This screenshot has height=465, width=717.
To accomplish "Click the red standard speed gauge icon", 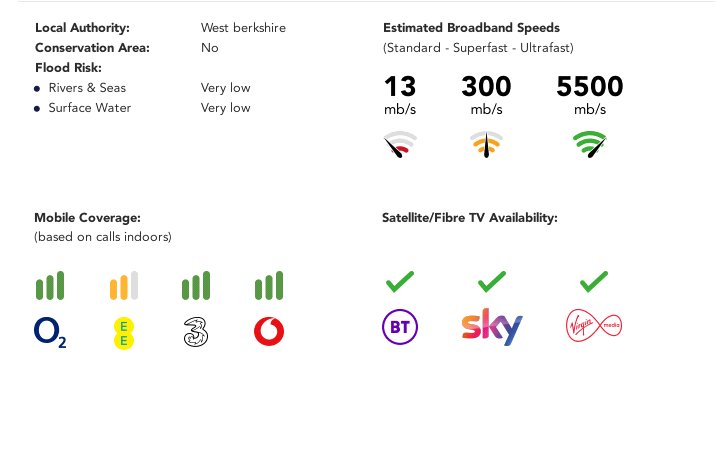I will [400, 144].
